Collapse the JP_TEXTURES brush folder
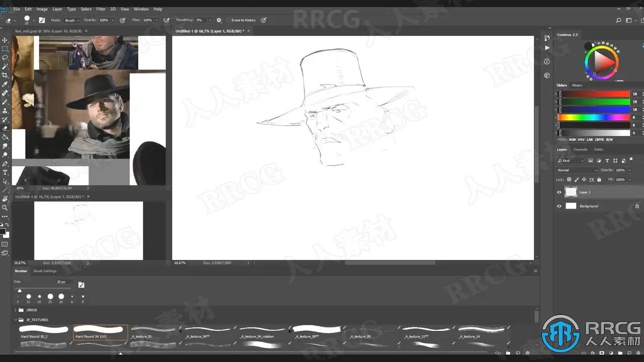644x362 pixels. pos(16,320)
